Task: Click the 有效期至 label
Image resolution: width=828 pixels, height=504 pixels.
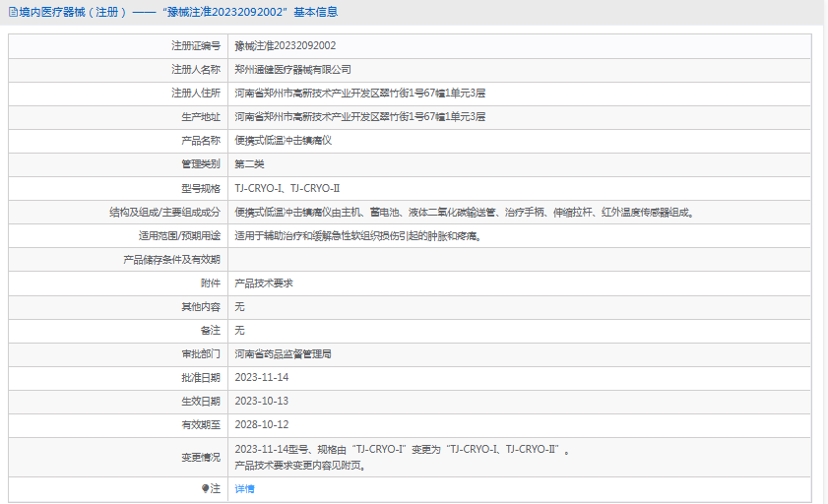Action: click(x=201, y=425)
